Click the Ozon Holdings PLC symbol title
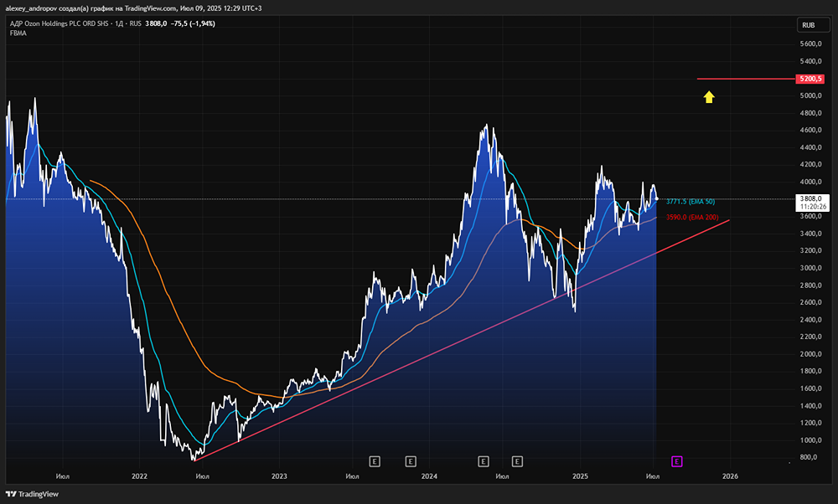838x504 pixels. pos(59,23)
